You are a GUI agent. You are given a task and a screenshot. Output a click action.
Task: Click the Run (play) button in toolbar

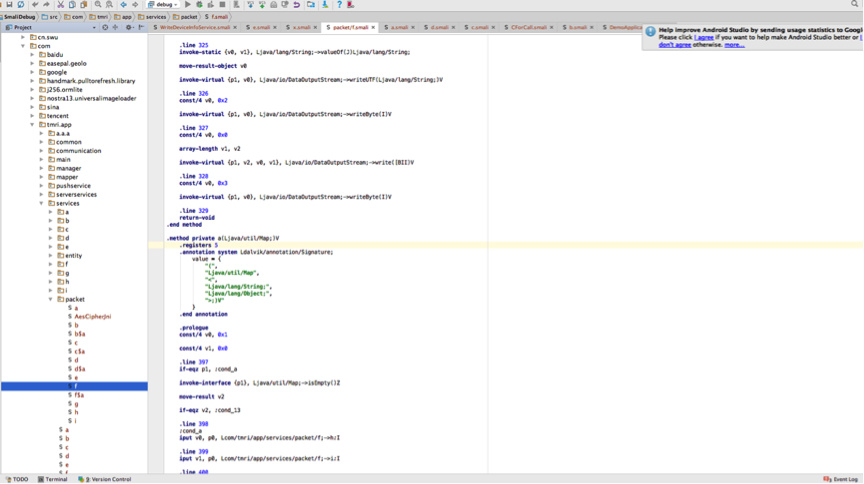point(187,5)
